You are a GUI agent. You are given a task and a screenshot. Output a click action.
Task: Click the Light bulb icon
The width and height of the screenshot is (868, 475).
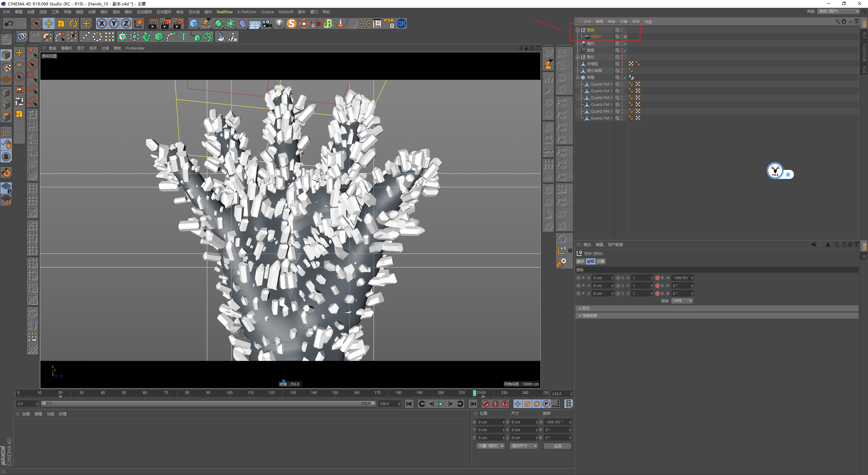pos(279,23)
